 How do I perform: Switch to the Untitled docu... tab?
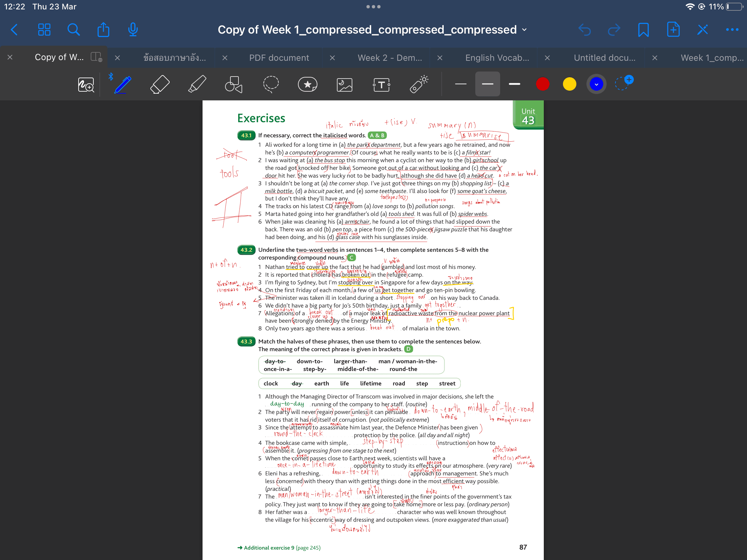click(605, 58)
